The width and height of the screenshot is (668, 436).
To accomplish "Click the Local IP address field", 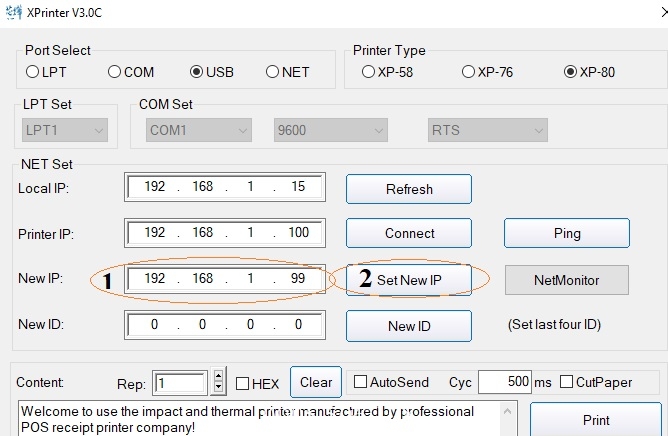I will [225, 187].
